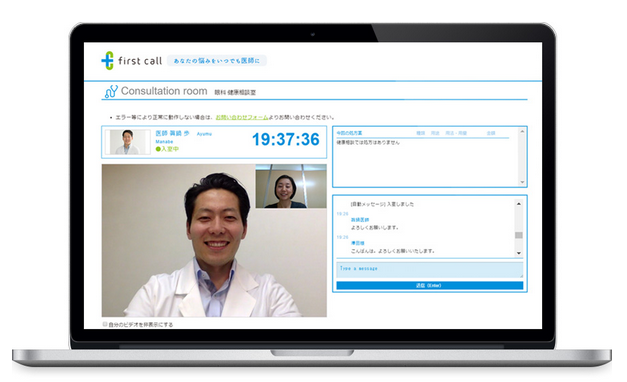Click the green online status dot by 入室中
This screenshot has height=382, width=627.
[158, 149]
